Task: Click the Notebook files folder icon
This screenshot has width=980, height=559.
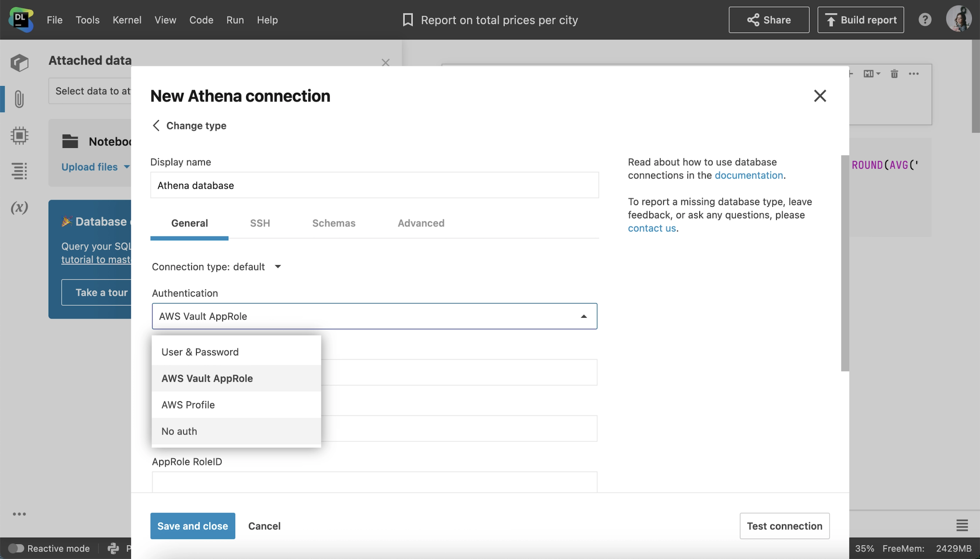Action: point(70,141)
